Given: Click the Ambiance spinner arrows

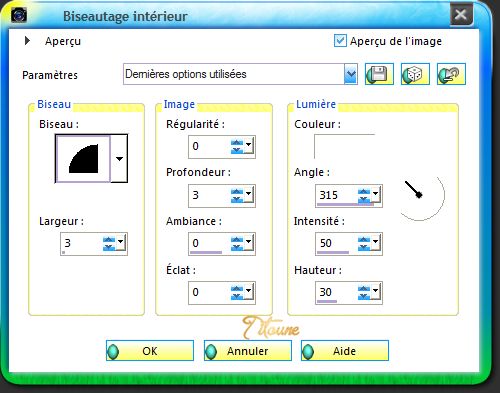Looking at the screenshot, I should pos(237,243).
